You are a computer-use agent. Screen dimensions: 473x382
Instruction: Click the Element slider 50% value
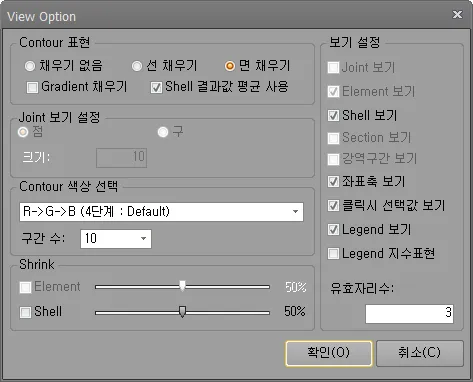pos(295,287)
